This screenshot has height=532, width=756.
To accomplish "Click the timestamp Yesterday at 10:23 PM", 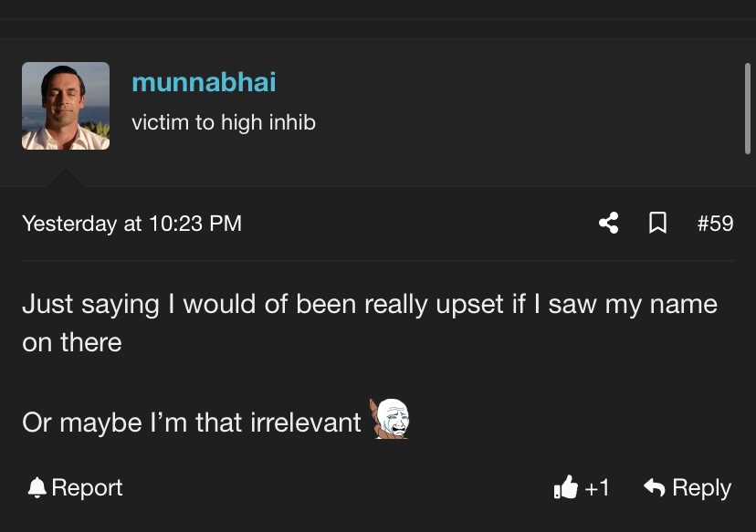I will (x=131, y=224).
